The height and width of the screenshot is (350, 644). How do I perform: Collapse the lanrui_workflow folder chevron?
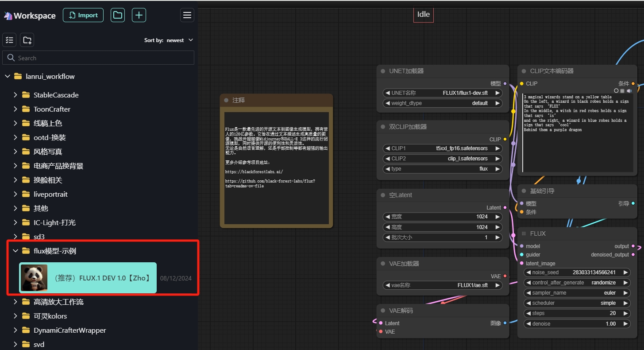7,76
